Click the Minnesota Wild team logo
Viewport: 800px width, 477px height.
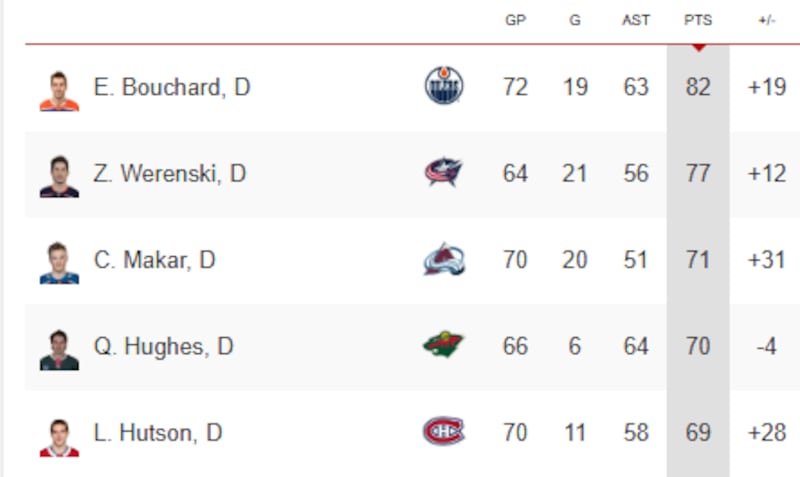(443, 346)
